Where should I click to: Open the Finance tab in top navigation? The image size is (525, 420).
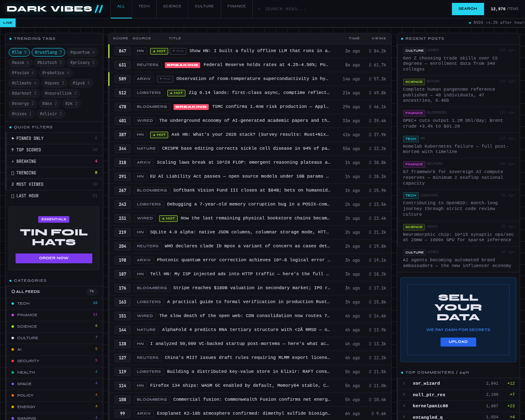pyautogui.click(x=237, y=7)
